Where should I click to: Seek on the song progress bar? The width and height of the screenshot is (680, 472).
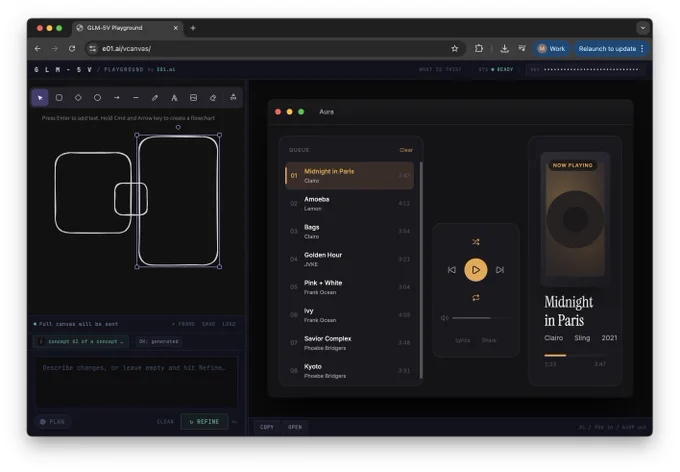[575, 355]
